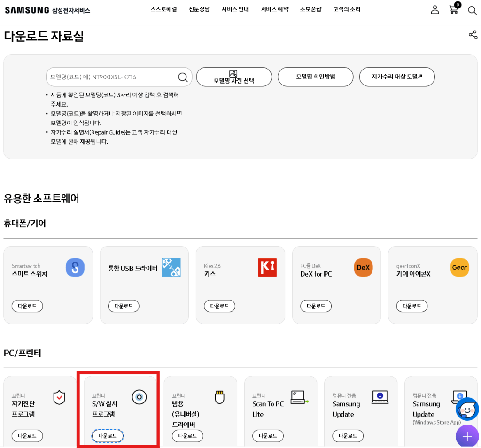481x448 pixels.
Task: Click the PC/프린터 section heading
Action: [23, 353]
